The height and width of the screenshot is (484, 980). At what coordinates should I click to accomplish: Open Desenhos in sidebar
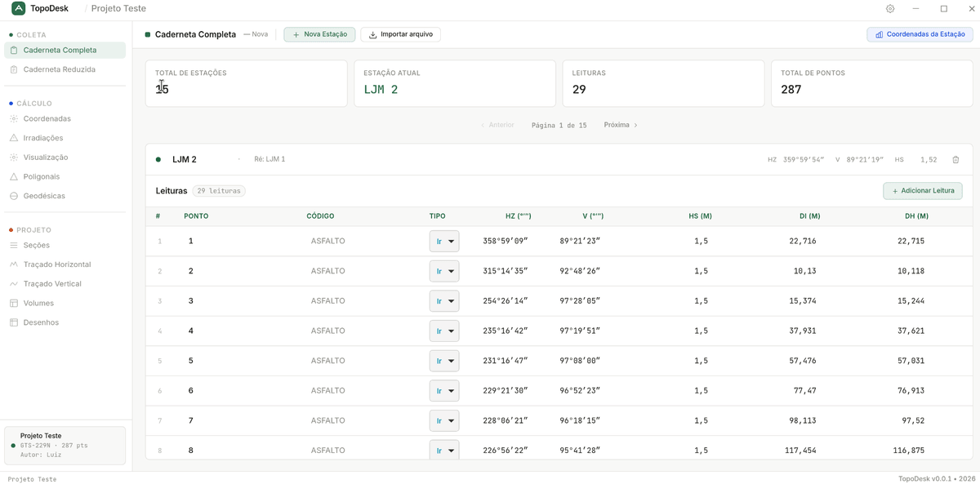[65, 322]
